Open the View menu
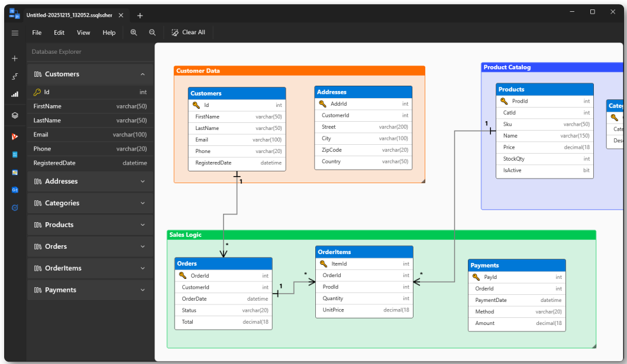The image size is (627, 364). point(83,32)
